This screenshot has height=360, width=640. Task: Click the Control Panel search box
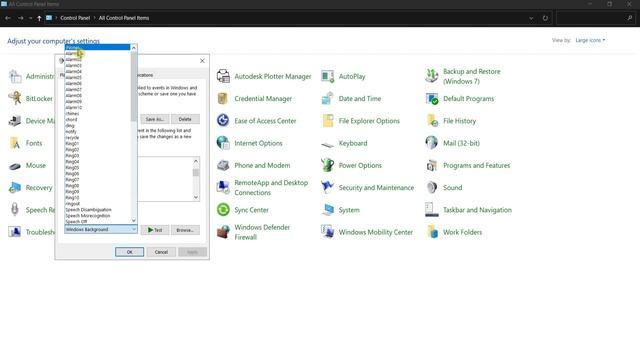click(x=595, y=18)
